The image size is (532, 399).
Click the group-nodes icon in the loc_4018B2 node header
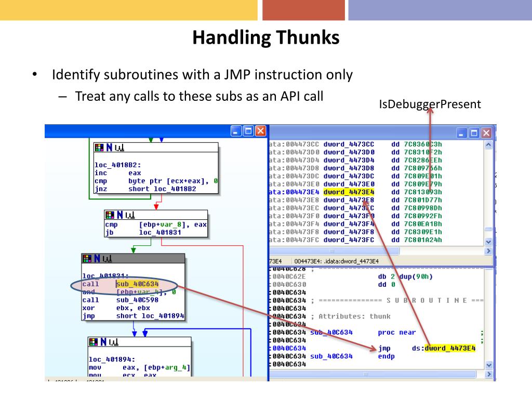[x=119, y=148]
